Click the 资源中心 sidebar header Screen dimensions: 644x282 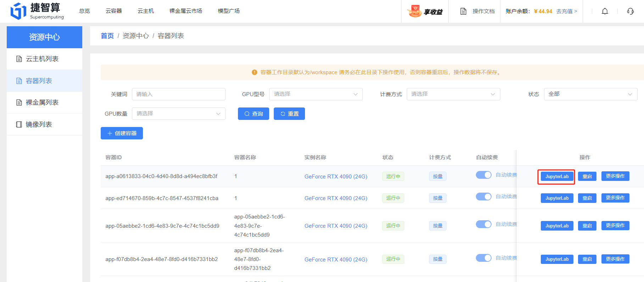tap(44, 37)
